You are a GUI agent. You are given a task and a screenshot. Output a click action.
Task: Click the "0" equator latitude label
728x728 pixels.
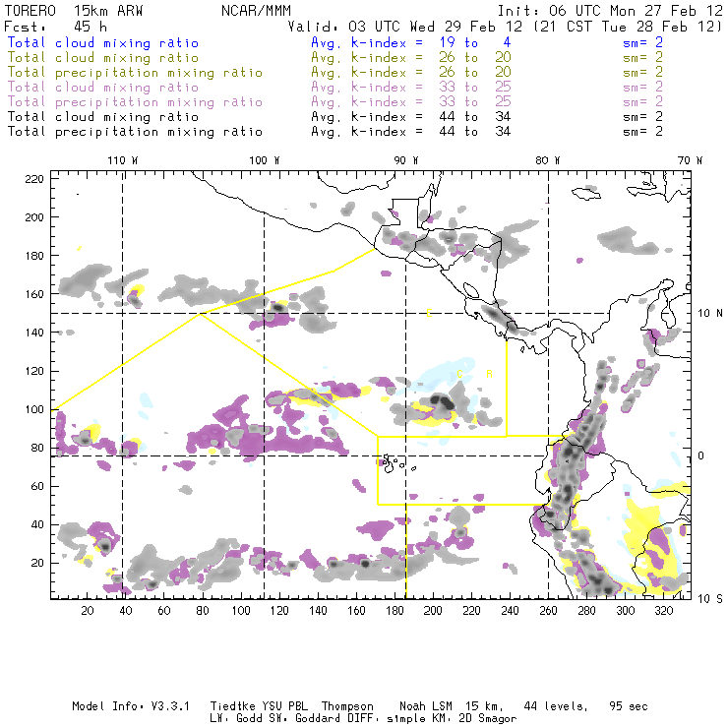tap(700, 455)
